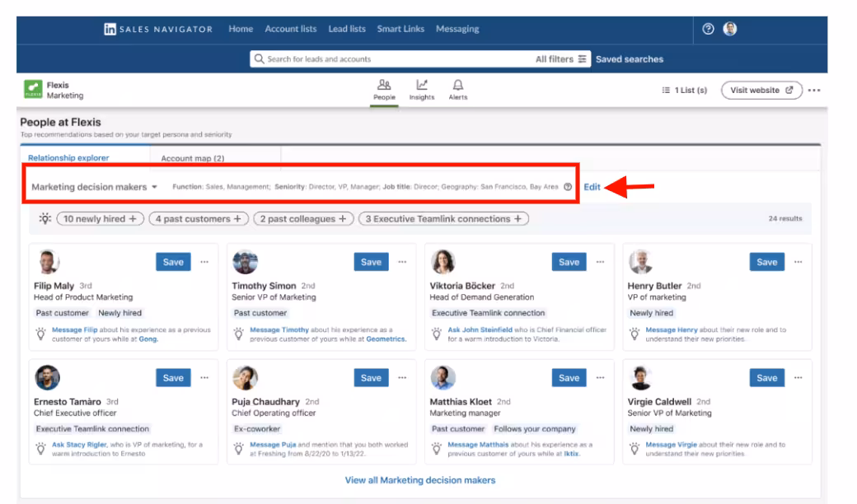Open Lead lists in the top menu
The width and height of the screenshot is (857, 504).
click(x=347, y=29)
